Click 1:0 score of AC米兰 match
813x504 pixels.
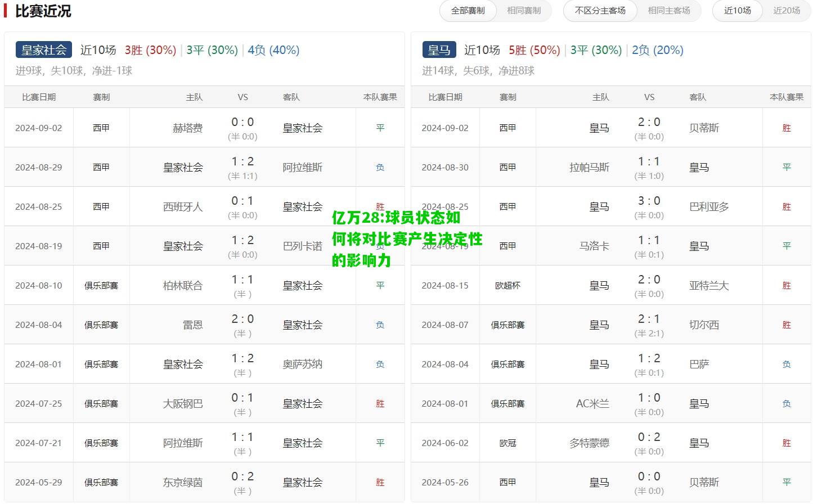(x=649, y=398)
